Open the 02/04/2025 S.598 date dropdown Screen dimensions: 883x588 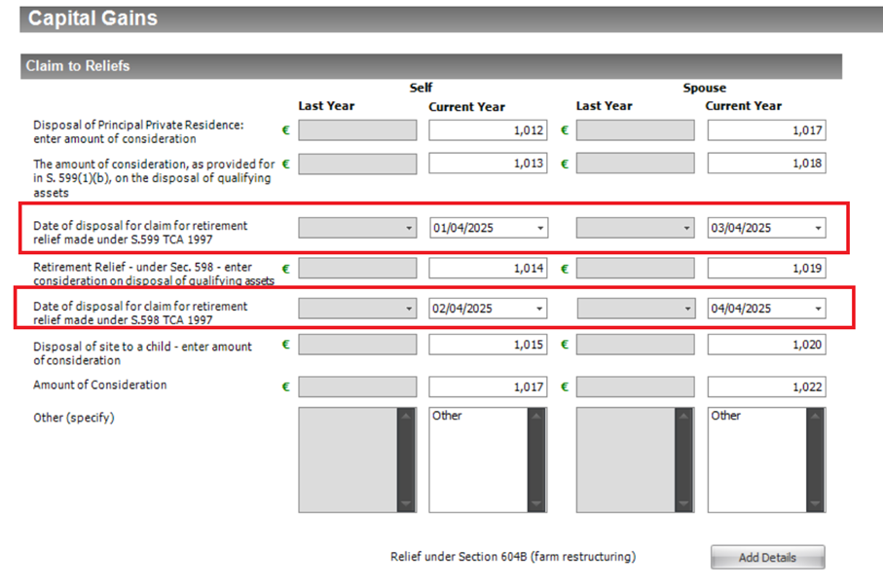coord(539,309)
